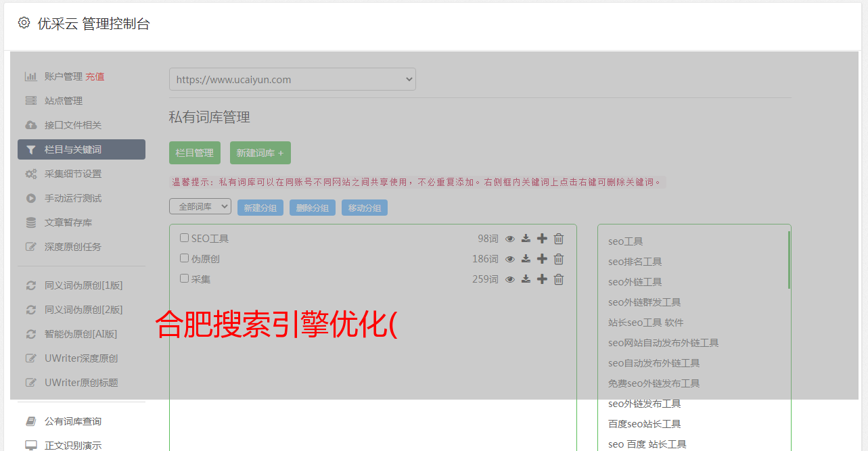
Task: Click the edit icon for UWriter原创标题
Action: click(x=30, y=383)
